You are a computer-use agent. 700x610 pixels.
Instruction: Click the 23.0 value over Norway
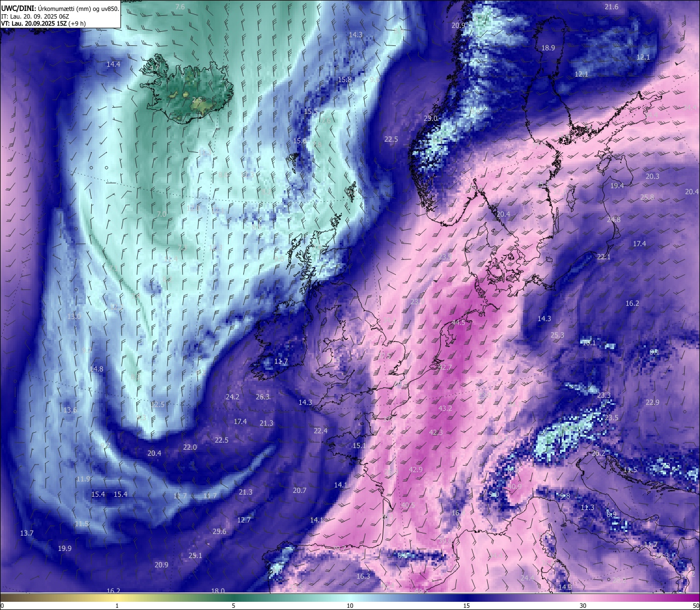(x=431, y=118)
